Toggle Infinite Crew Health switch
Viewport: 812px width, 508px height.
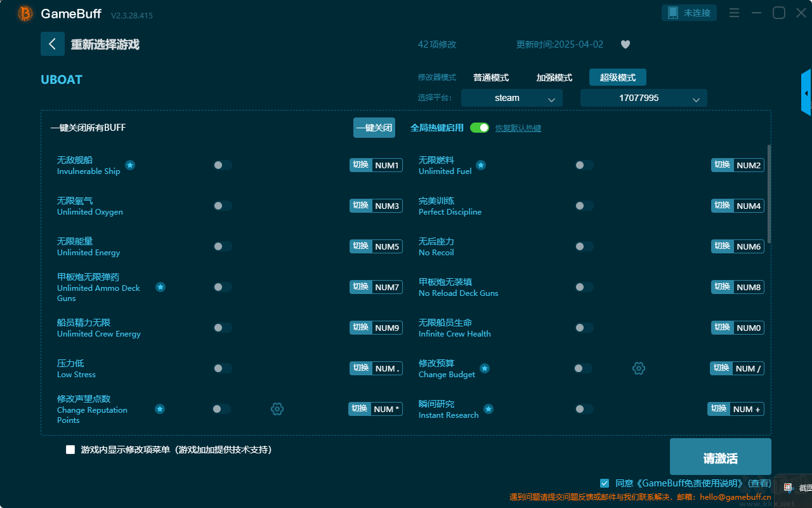pos(584,328)
